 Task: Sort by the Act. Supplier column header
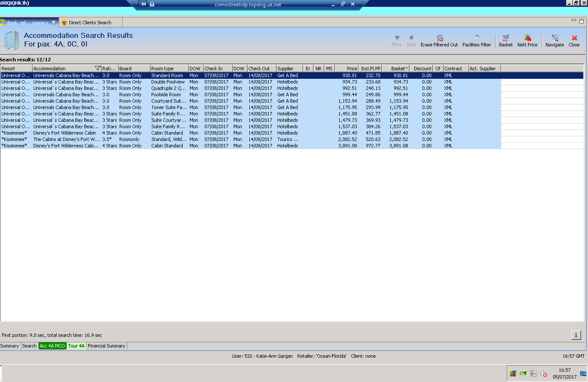tap(485, 69)
